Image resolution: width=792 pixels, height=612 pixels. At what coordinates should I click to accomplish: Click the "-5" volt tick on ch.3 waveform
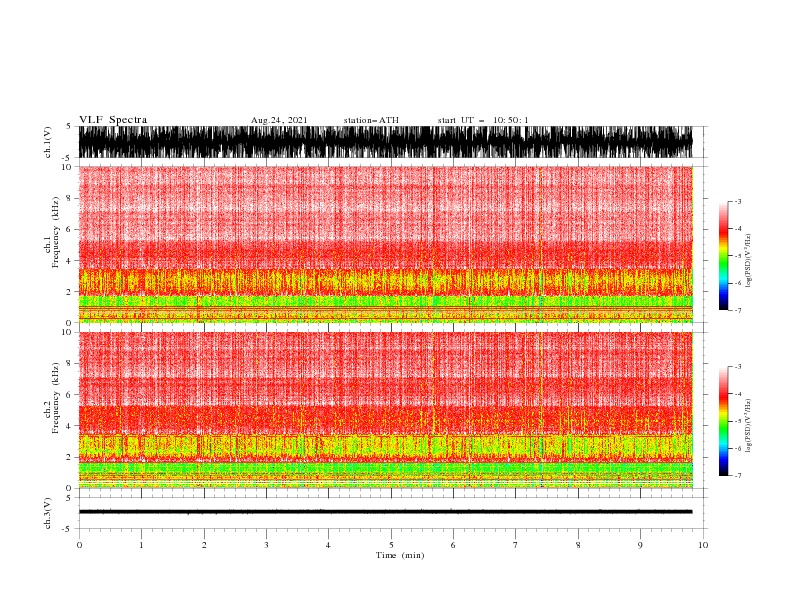(x=68, y=529)
